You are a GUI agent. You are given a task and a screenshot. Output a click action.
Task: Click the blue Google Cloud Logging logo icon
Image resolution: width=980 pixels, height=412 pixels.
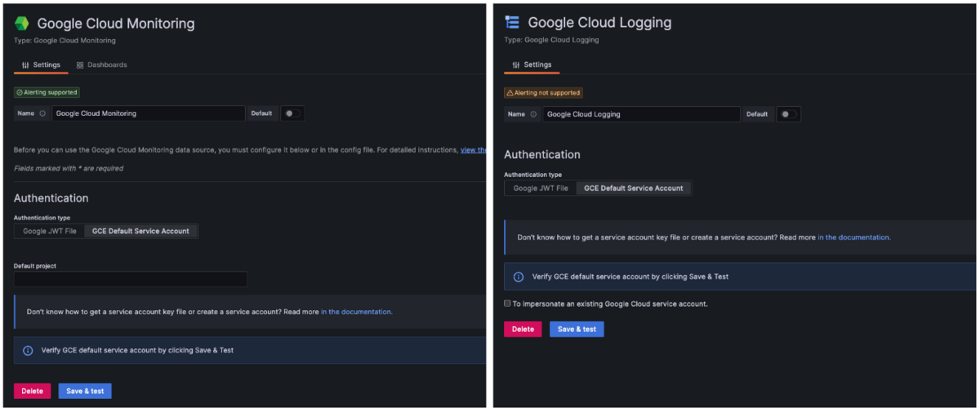[x=512, y=22]
